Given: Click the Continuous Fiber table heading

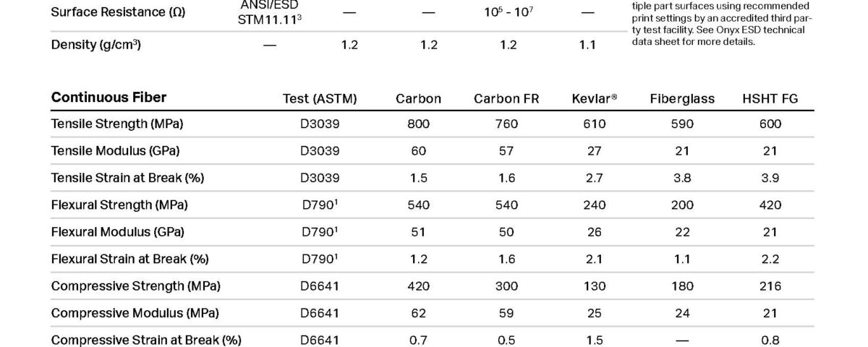Looking at the screenshot, I should coord(109,98).
